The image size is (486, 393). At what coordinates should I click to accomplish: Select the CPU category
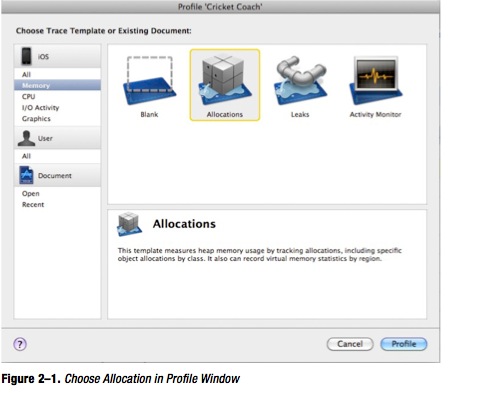pos(57,96)
